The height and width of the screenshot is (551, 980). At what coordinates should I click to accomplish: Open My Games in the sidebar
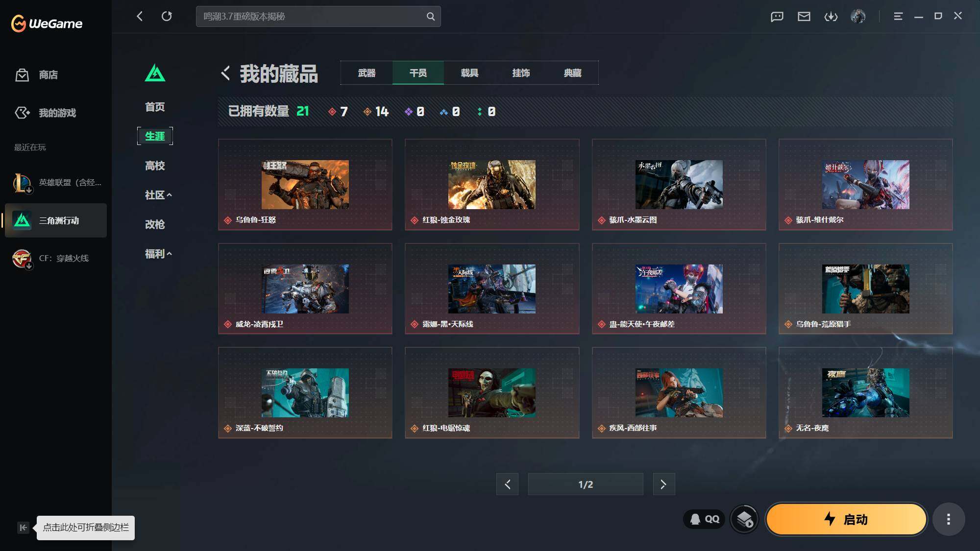point(46,113)
